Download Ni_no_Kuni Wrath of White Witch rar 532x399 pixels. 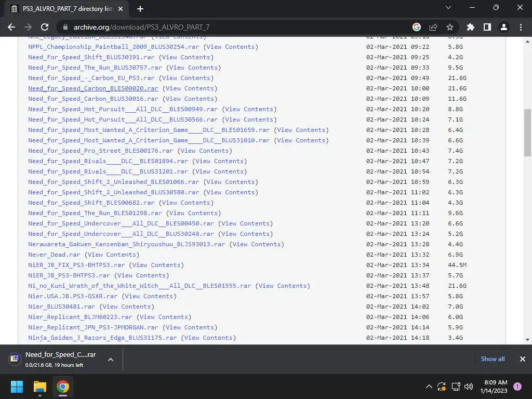tap(140, 286)
